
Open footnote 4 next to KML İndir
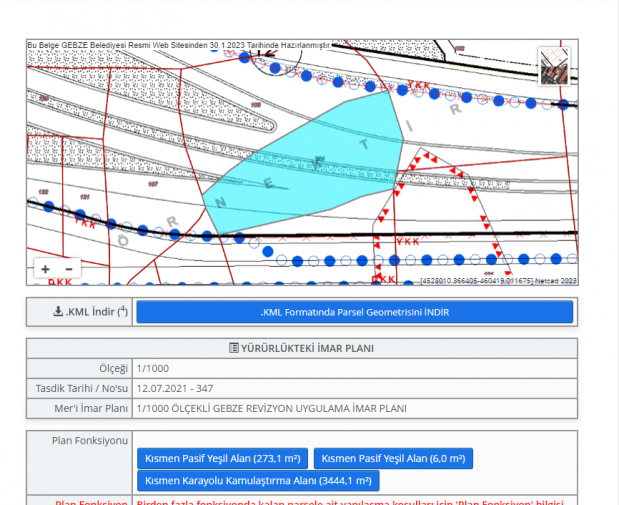(x=122, y=309)
